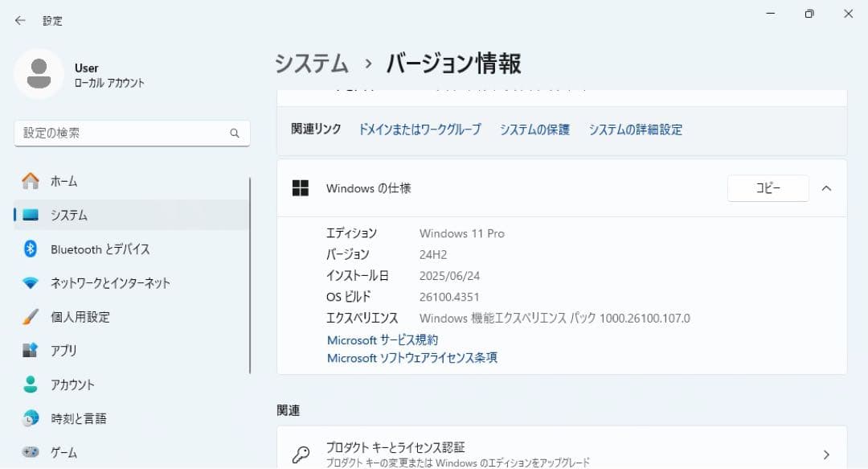The image size is (868, 469).
Task: Open アカウント settings
Action: click(74, 385)
